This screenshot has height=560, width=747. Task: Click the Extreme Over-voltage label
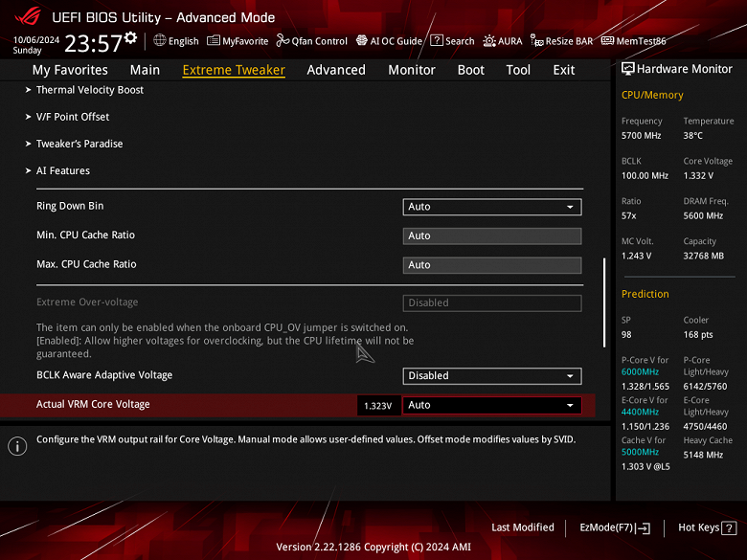pyautogui.click(x=87, y=302)
